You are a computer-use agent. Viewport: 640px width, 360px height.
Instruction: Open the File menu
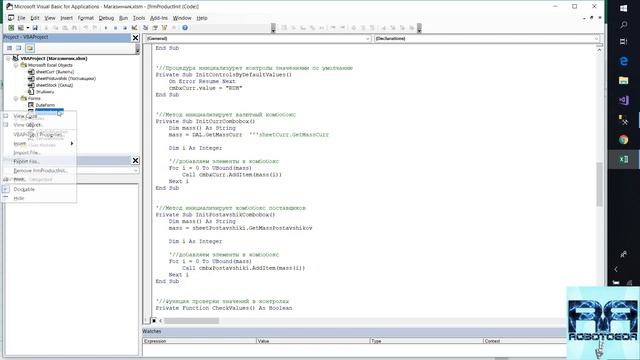[21, 18]
